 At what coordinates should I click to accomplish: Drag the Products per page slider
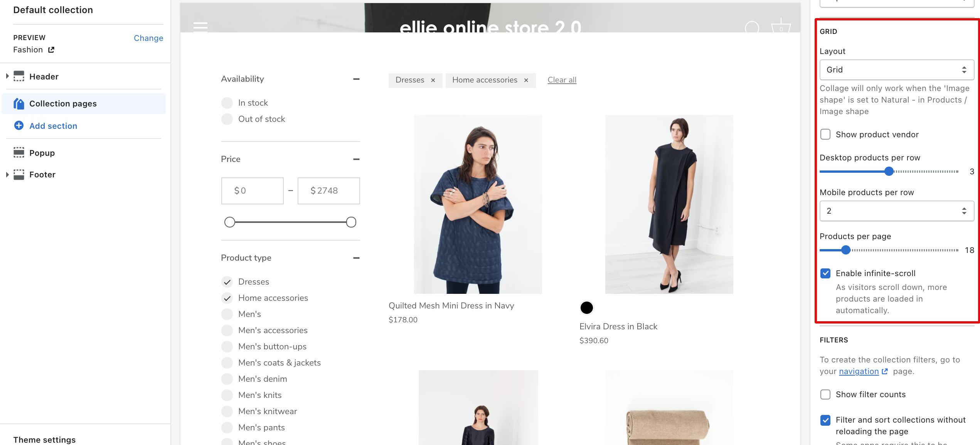[x=844, y=250]
